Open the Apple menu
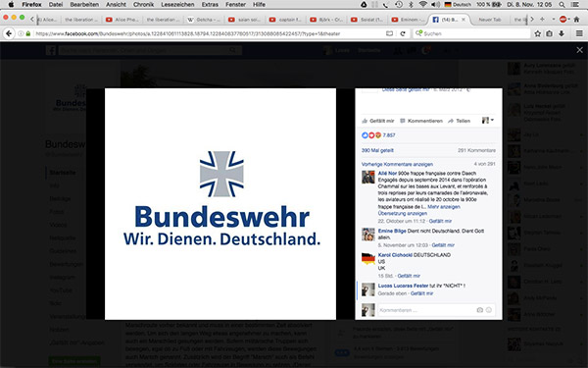This screenshot has height=368, width=588. (11, 5)
